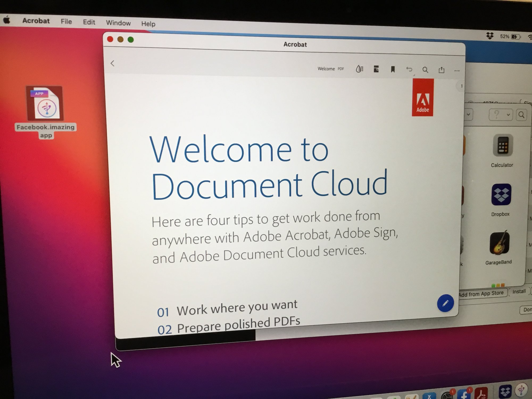Open the Acrobat application menu

pos(36,21)
